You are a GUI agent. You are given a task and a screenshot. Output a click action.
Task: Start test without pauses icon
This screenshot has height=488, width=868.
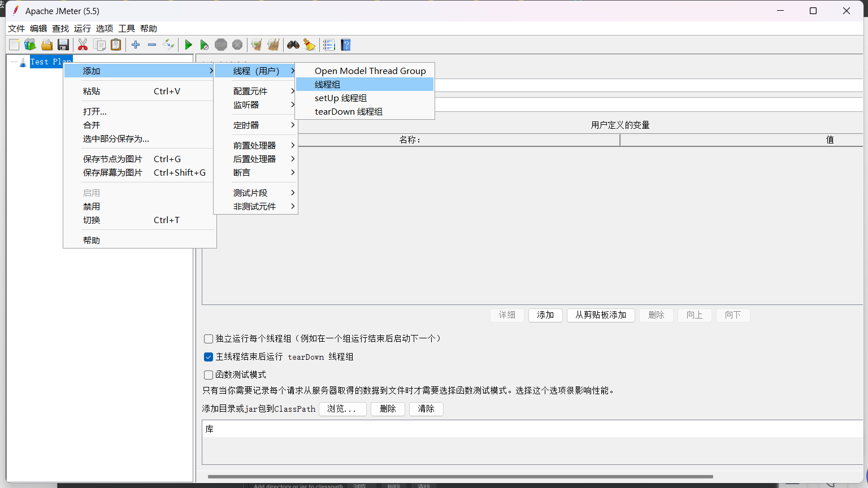tap(205, 45)
